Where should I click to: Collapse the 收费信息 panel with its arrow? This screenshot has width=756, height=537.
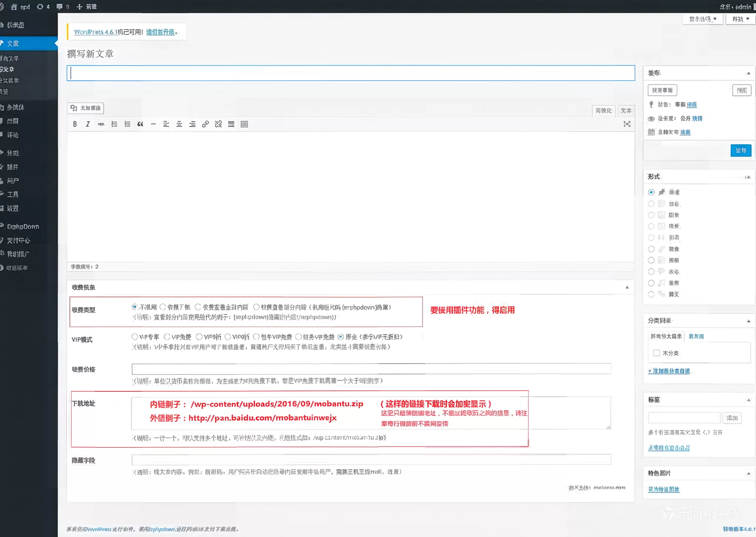coord(627,287)
